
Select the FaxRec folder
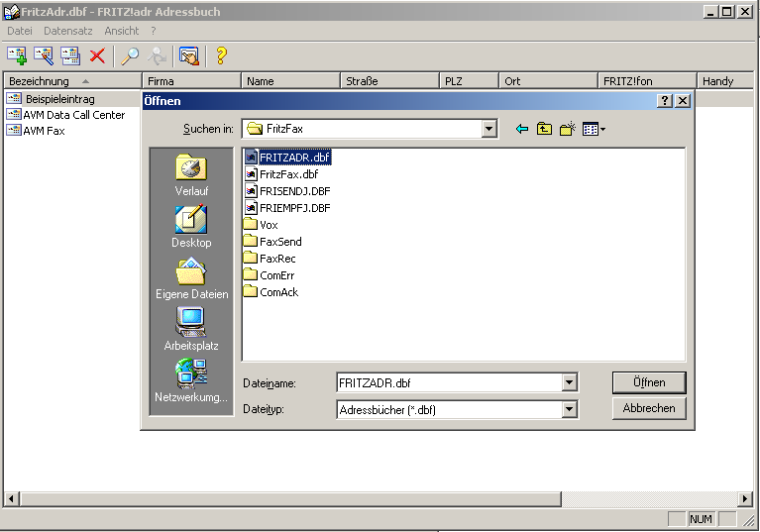click(x=270, y=259)
